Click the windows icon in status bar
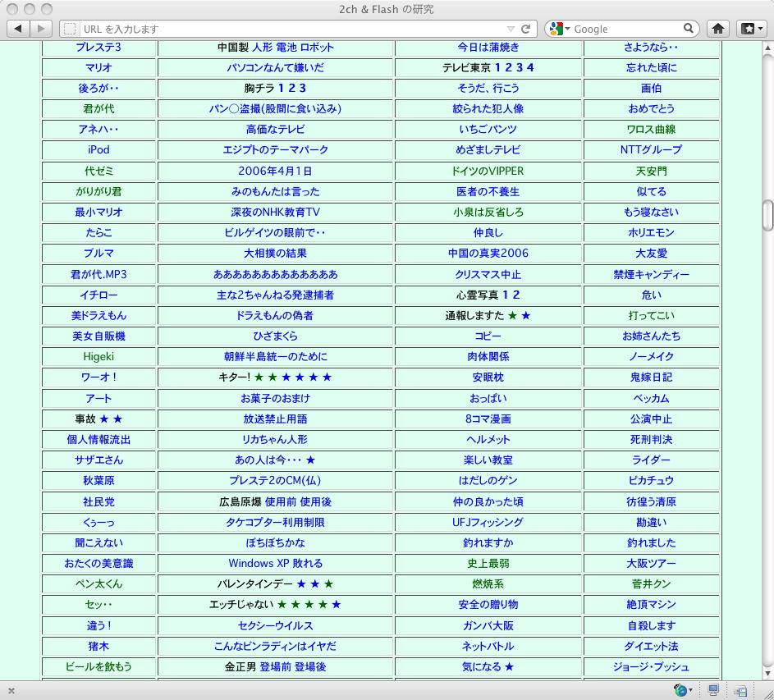The image size is (774, 700). (740, 691)
